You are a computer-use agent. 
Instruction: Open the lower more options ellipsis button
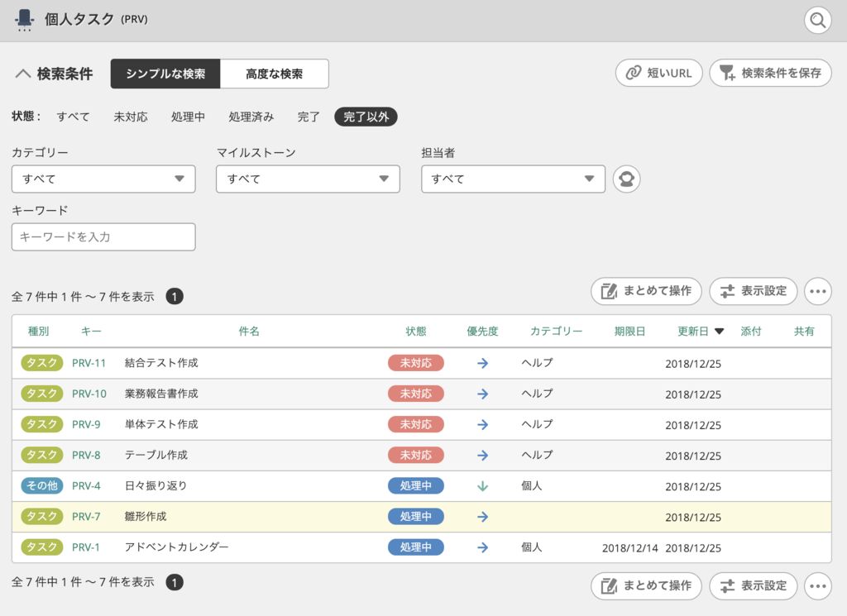[x=818, y=585]
